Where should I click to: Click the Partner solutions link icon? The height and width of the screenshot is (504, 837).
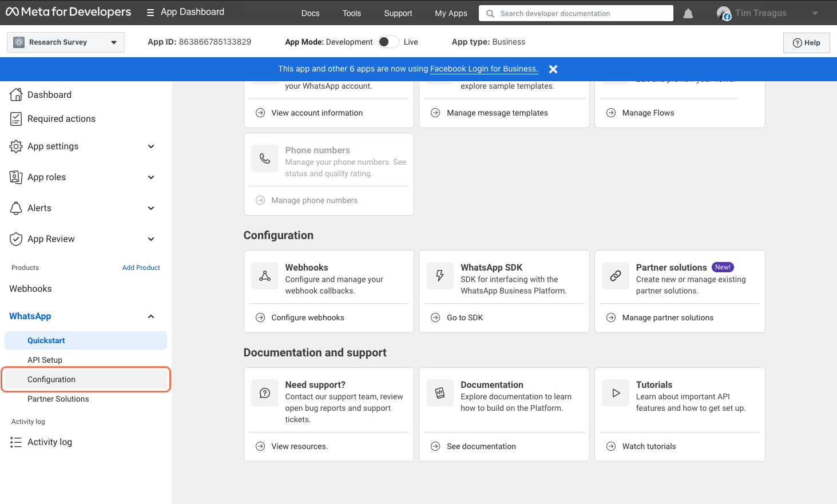coord(616,276)
